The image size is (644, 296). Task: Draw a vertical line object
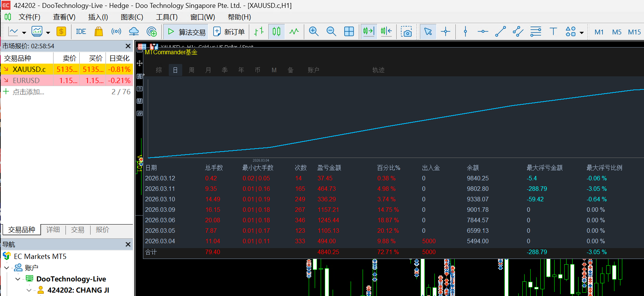pyautogui.click(x=465, y=31)
